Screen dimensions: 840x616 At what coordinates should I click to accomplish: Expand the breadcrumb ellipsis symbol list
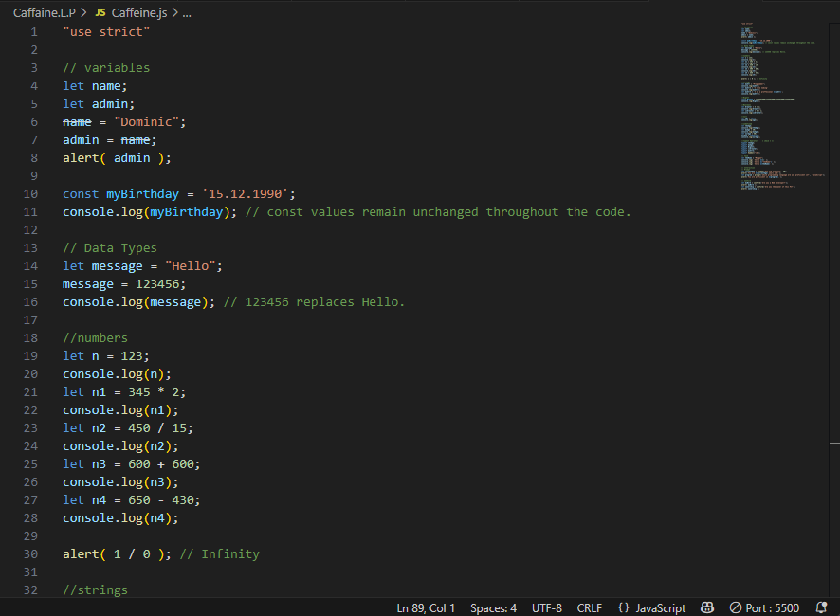pyautogui.click(x=186, y=12)
